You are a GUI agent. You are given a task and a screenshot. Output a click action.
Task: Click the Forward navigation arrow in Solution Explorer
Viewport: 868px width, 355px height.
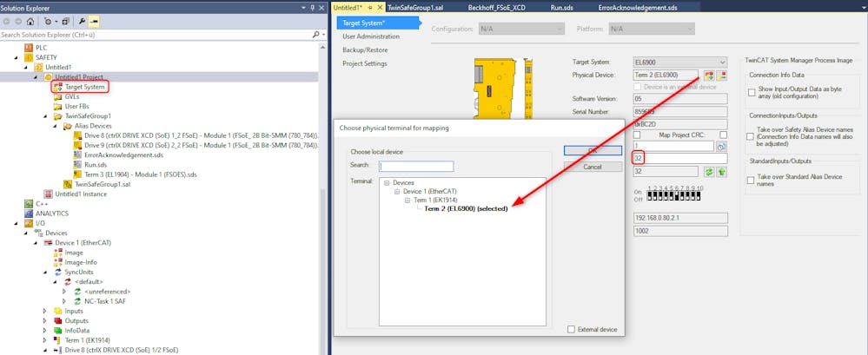pos(18,22)
